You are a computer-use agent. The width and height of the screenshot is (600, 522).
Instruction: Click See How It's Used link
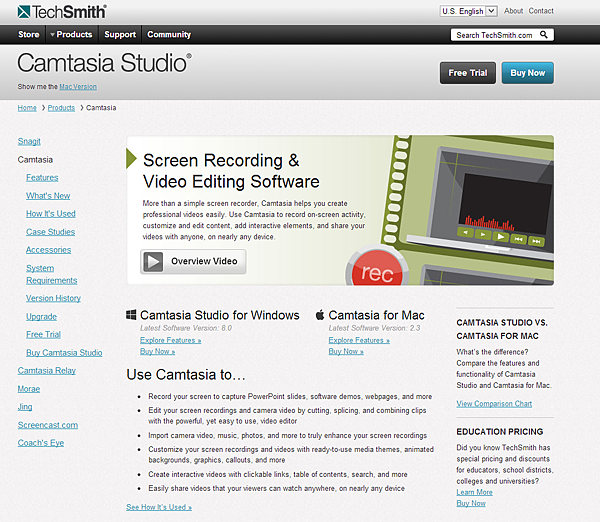pos(159,507)
